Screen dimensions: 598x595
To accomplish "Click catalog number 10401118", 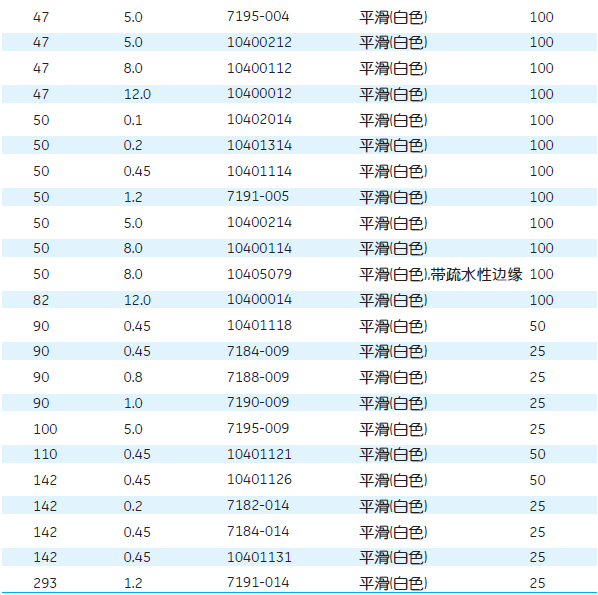I will coord(259,325).
